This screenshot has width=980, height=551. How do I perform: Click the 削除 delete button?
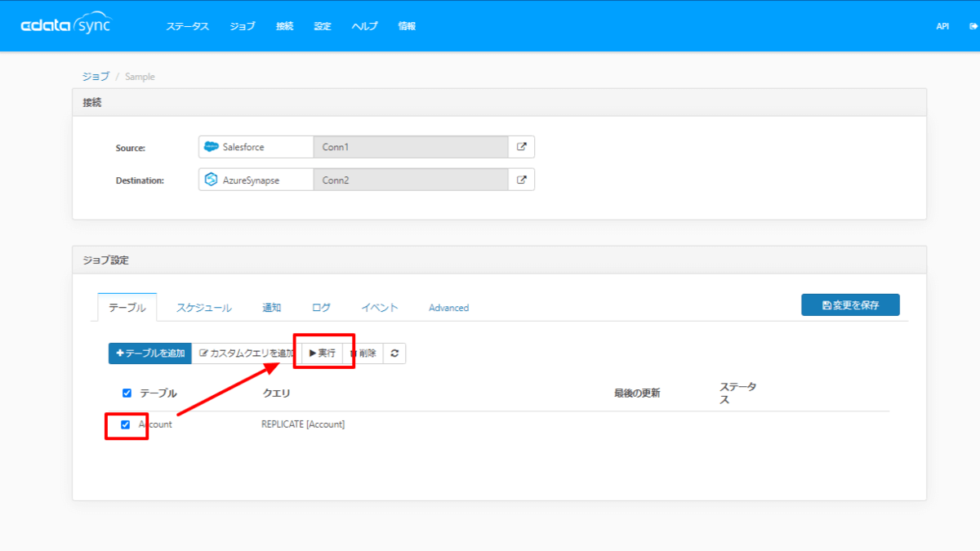click(363, 353)
